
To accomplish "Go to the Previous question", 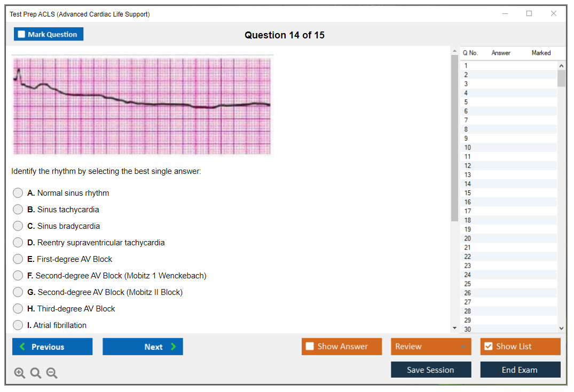I will point(52,347).
